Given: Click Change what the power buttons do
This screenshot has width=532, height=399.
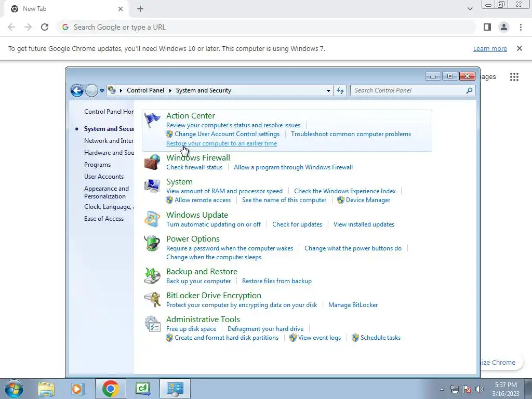Looking at the screenshot, I should click(x=353, y=248).
